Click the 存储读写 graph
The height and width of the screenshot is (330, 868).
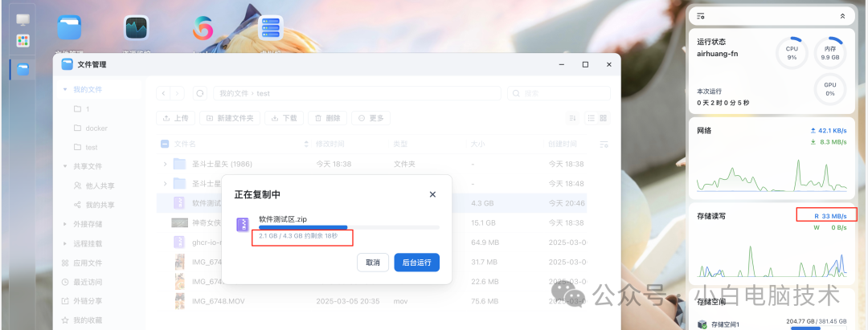(x=772, y=260)
